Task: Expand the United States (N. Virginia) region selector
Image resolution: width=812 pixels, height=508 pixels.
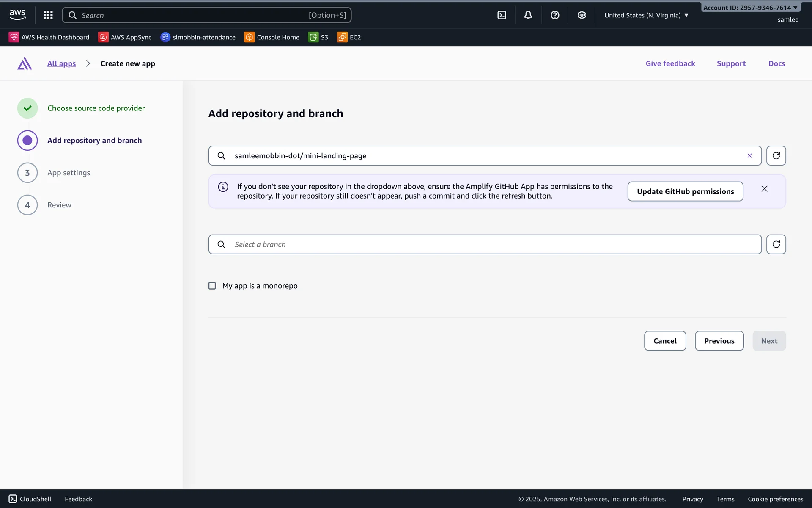Action: 646,15
